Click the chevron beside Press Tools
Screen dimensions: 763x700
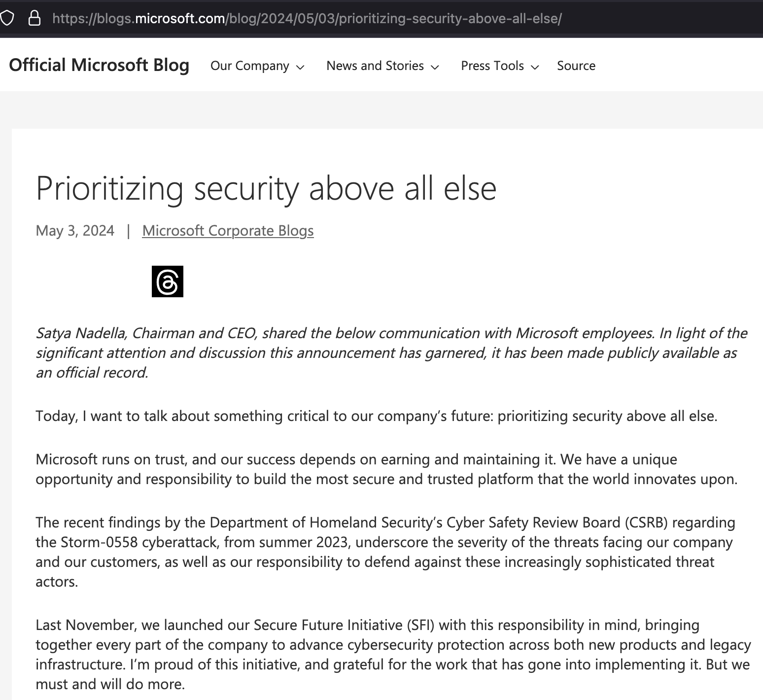535,67
